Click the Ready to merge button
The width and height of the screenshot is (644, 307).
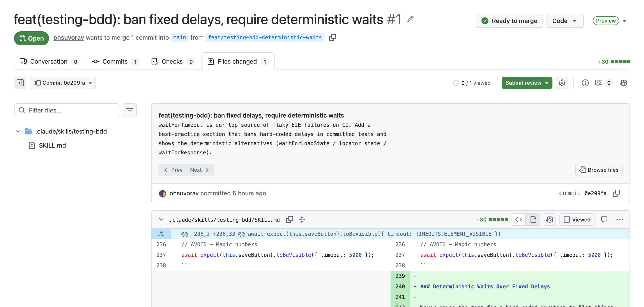click(509, 21)
